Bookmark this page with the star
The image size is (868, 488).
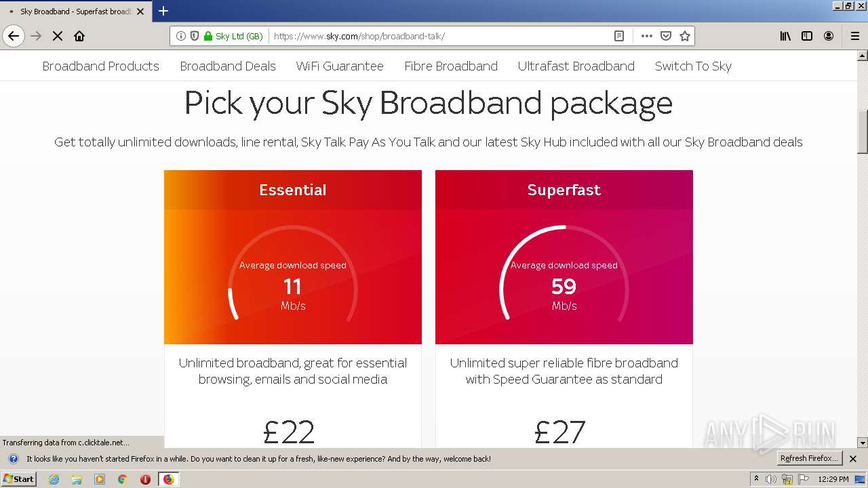tap(685, 36)
